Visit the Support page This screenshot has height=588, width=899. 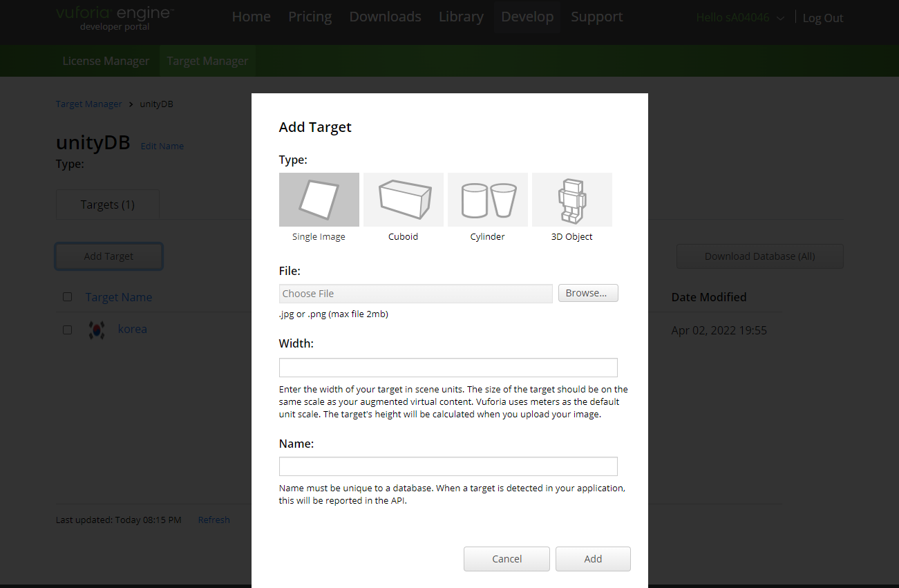tap(597, 17)
